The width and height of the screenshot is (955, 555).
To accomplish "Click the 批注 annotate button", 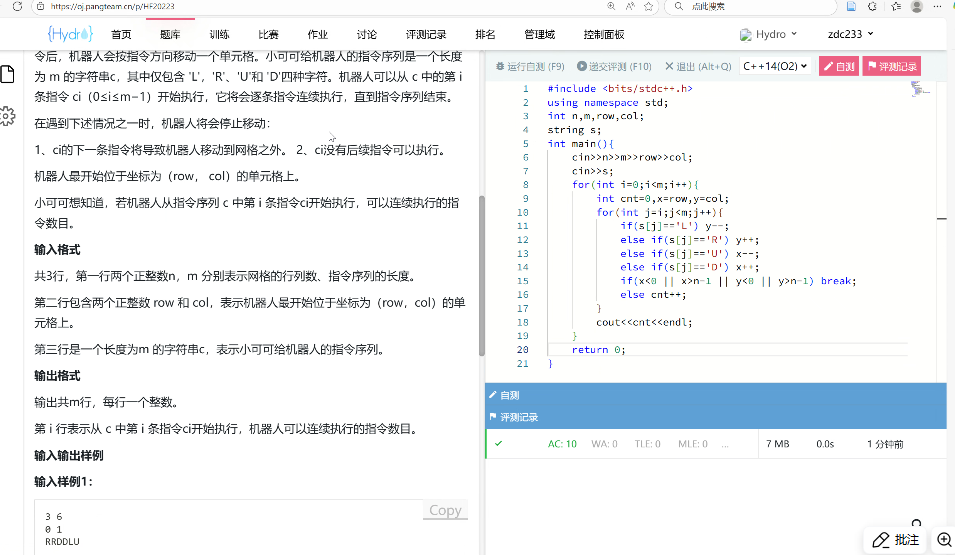I will click(895, 540).
